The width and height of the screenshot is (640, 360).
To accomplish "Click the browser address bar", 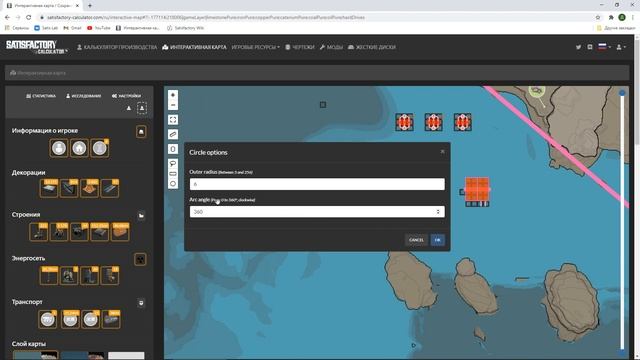I will click(314, 17).
